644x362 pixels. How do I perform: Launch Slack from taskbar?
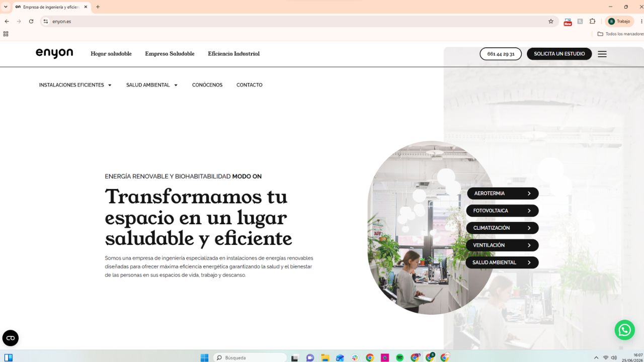pyautogui.click(x=355, y=358)
